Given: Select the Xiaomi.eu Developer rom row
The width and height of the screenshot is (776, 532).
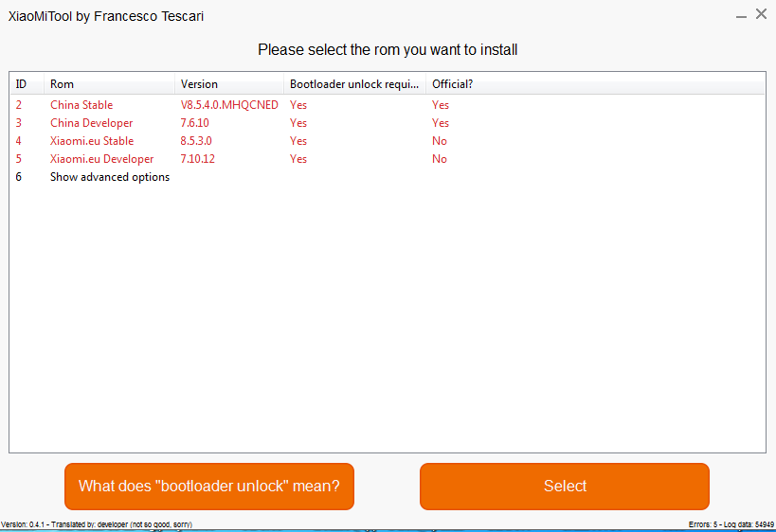Looking at the screenshot, I should click(x=388, y=159).
